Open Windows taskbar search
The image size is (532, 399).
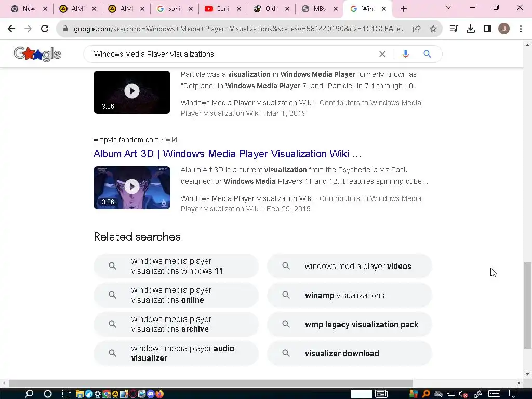click(x=29, y=394)
